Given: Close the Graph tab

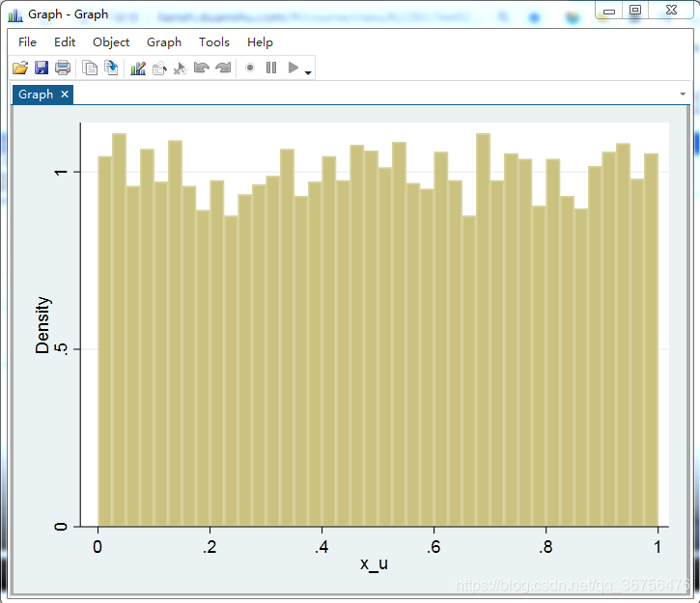Looking at the screenshot, I should coord(65,95).
